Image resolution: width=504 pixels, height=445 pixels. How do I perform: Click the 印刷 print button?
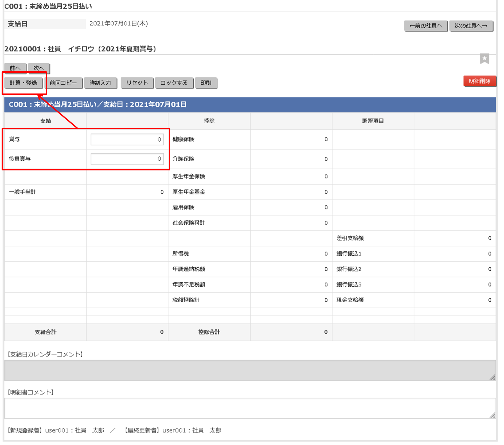206,83
